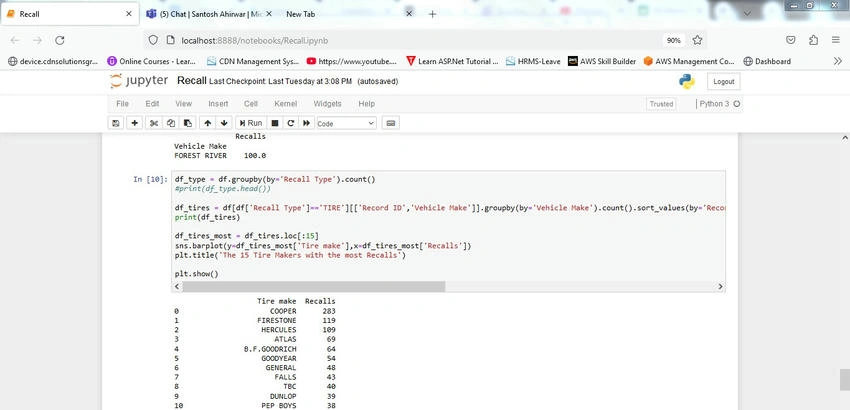Click the code cell horizontal scrollbar thumb
Image resolution: width=850 pixels, height=410 pixels.
313,286
